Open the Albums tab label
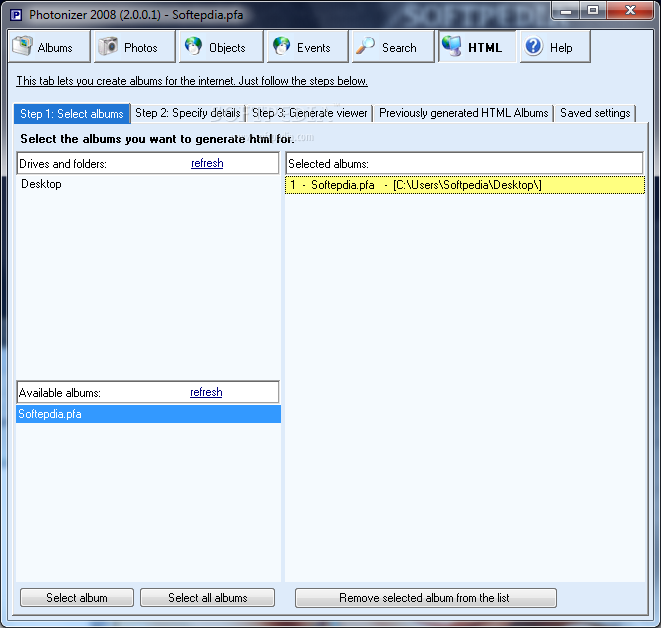The image size is (661, 628). click(x=55, y=48)
